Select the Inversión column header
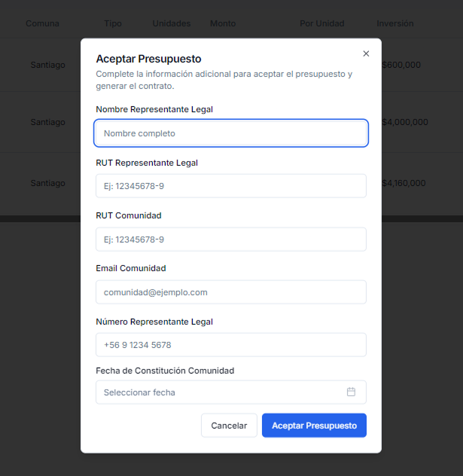Viewport: 463px width, 476px height. [395, 23]
